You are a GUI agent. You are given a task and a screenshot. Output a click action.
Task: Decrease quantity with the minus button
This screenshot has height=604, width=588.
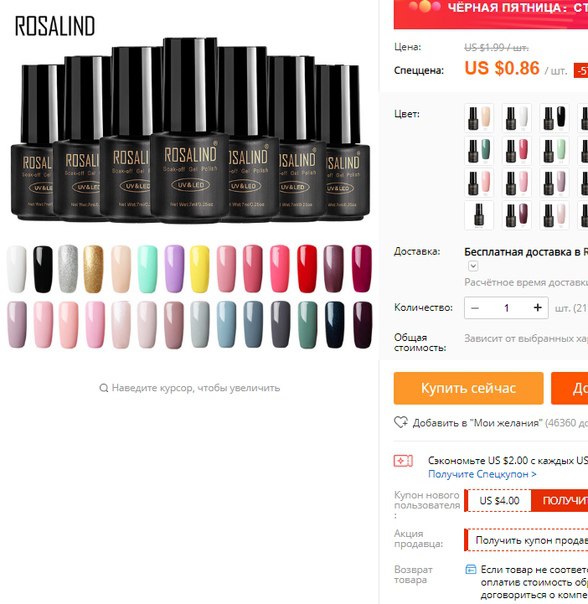475,308
